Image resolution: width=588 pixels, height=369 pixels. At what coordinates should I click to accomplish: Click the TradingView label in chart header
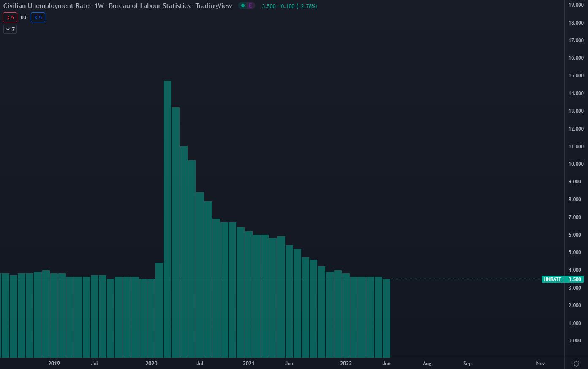click(x=214, y=6)
